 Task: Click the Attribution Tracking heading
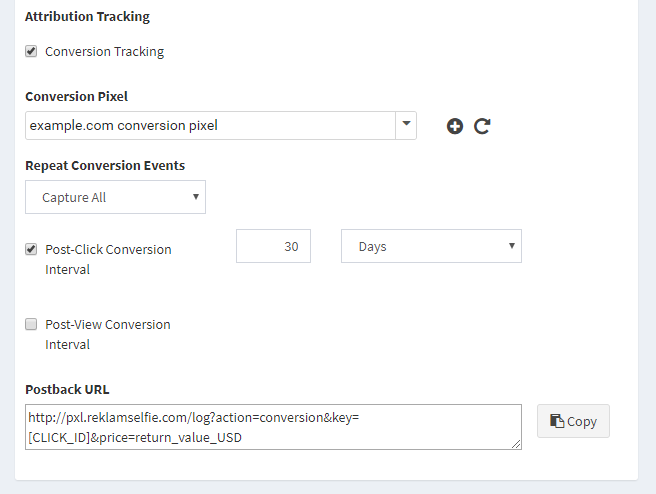87,16
